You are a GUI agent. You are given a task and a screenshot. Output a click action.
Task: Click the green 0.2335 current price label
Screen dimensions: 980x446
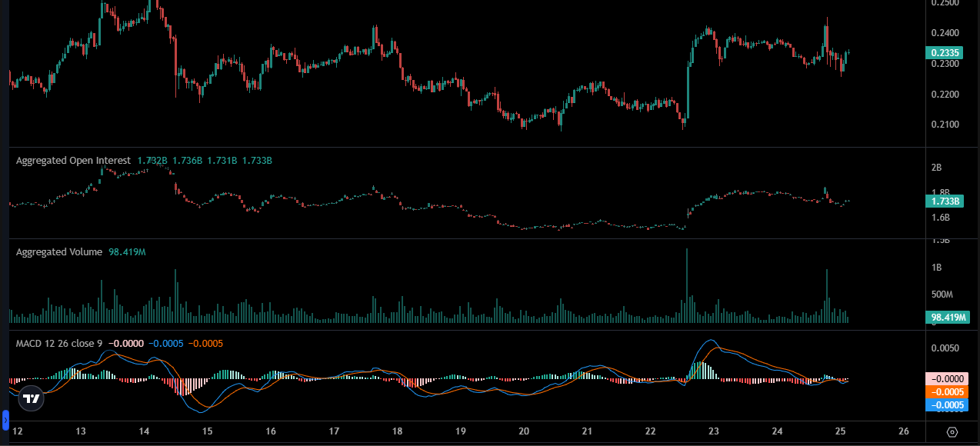click(x=944, y=53)
